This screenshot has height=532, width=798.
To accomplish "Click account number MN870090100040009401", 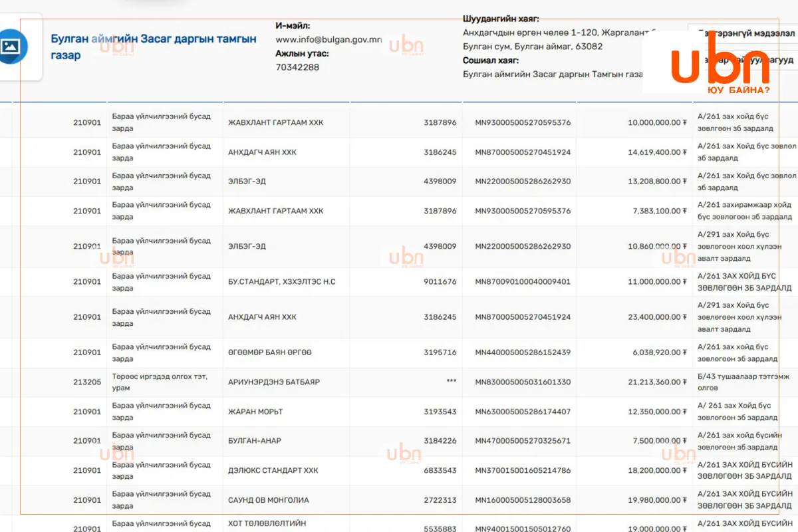I will 523,282.
